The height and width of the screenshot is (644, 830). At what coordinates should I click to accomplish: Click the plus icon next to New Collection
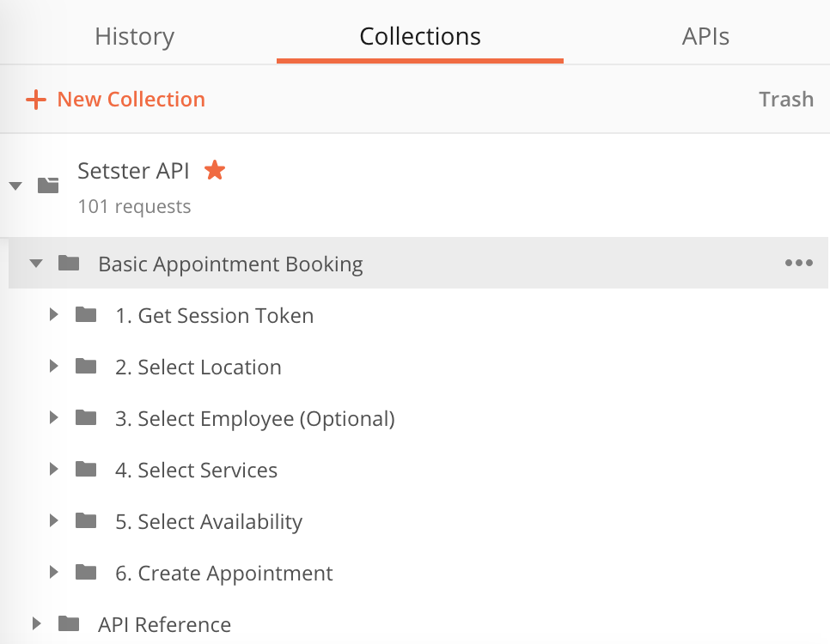35,99
